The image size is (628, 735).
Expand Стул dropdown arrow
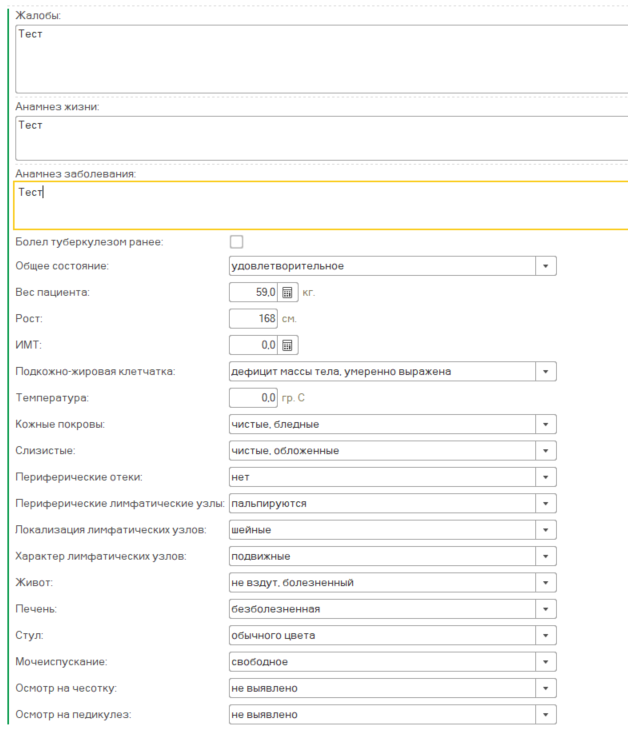[546, 635]
